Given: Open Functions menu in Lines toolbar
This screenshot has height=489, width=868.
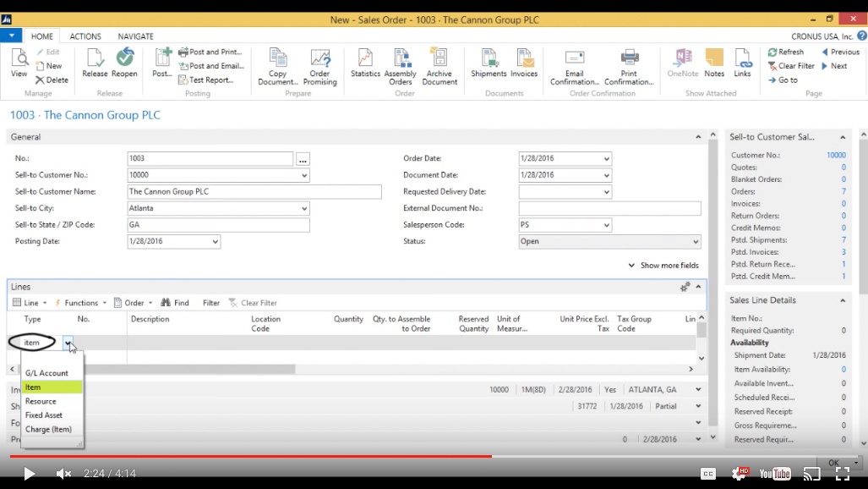Looking at the screenshot, I should click(80, 303).
